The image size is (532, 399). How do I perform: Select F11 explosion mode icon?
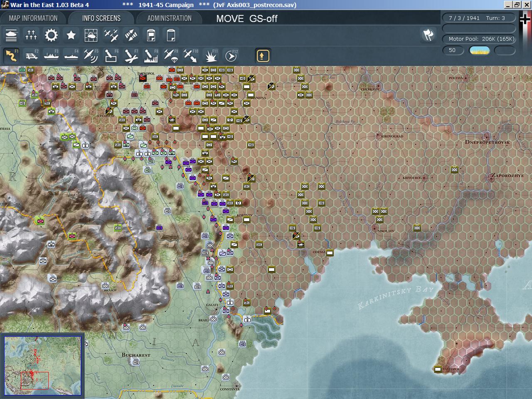(211, 56)
